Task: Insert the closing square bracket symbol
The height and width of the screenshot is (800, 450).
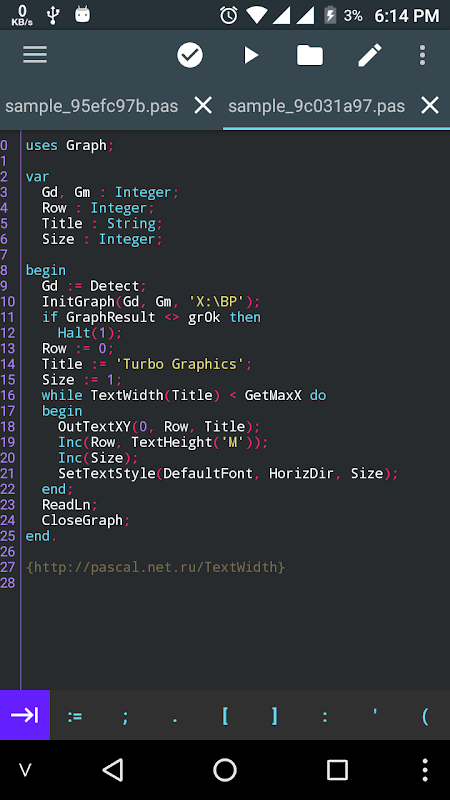Action: [275, 716]
